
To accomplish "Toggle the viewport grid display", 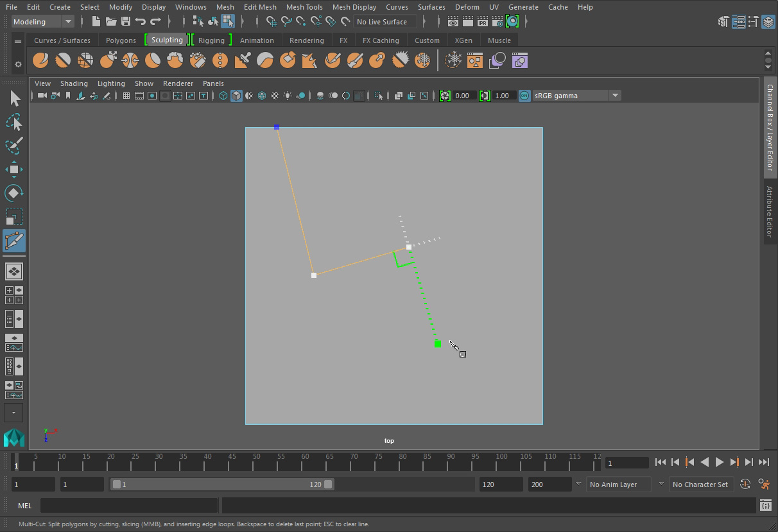I will [126, 96].
